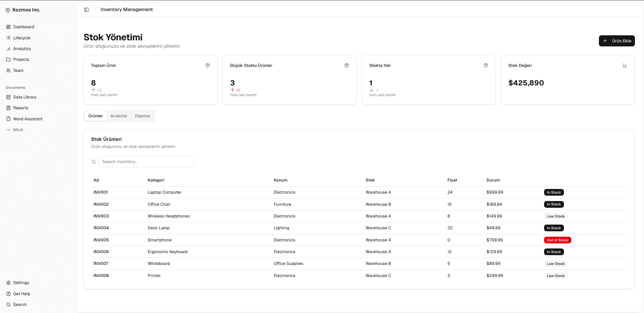Switch to the Depolar tab
The image size is (644, 313).
[143, 116]
